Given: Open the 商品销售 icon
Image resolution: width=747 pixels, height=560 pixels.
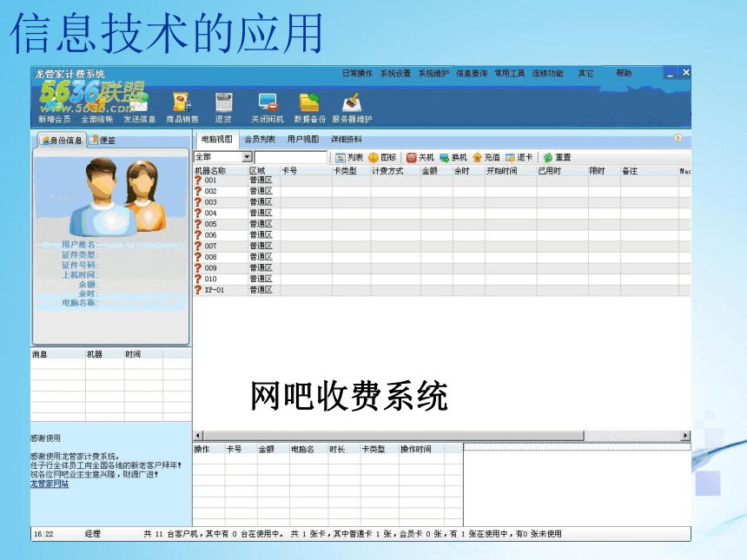Looking at the screenshot, I should tap(182, 107).
